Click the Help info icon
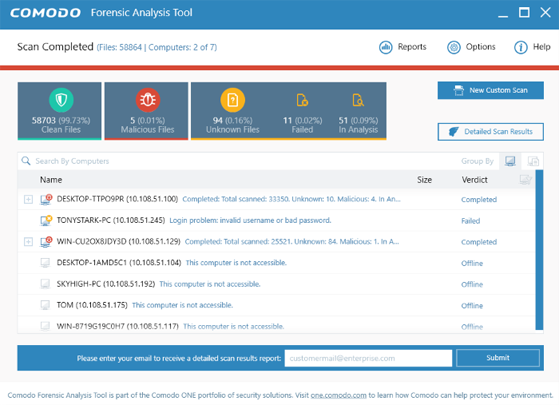This screenshot has width=559, height=405. pyautogui.click(x=520, y=47)
